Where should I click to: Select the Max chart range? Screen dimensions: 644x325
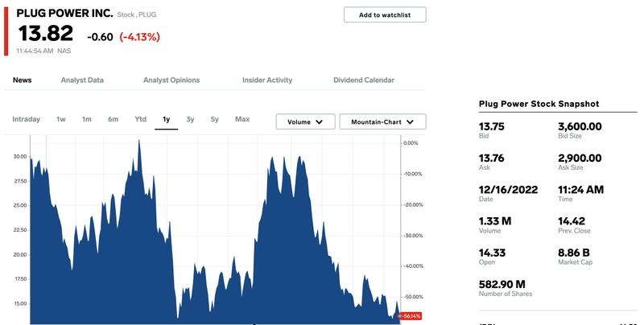[x=242, y=119]
